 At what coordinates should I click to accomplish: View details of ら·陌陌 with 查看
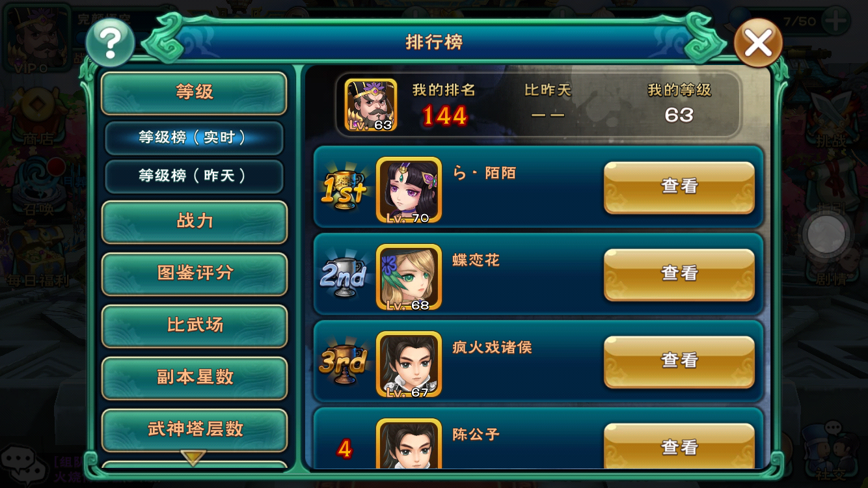tap(679, 187)
